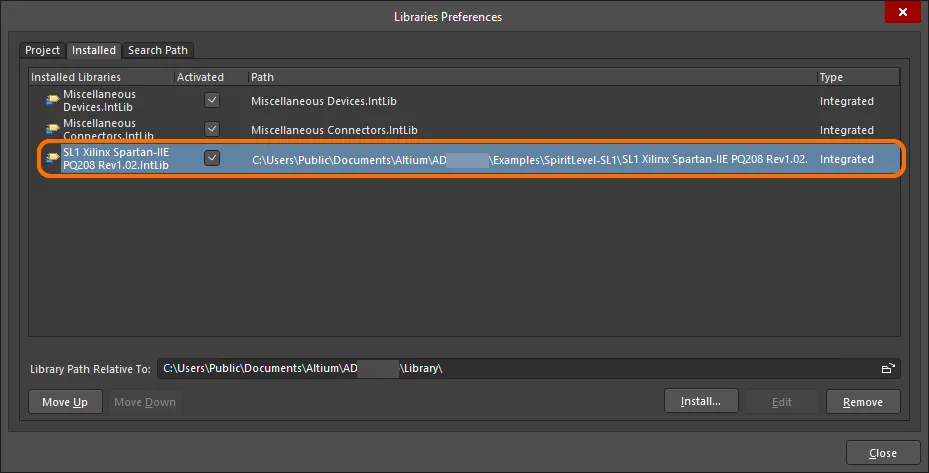Click the red X window close button
Screen dimensions: 929x473
click(x=902, y=12)
